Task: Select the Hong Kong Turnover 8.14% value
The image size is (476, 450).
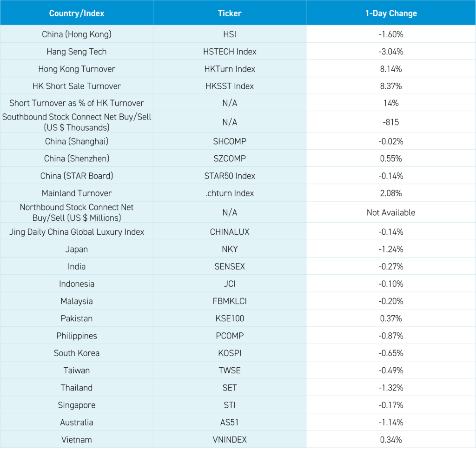Action: pos(391,69)
